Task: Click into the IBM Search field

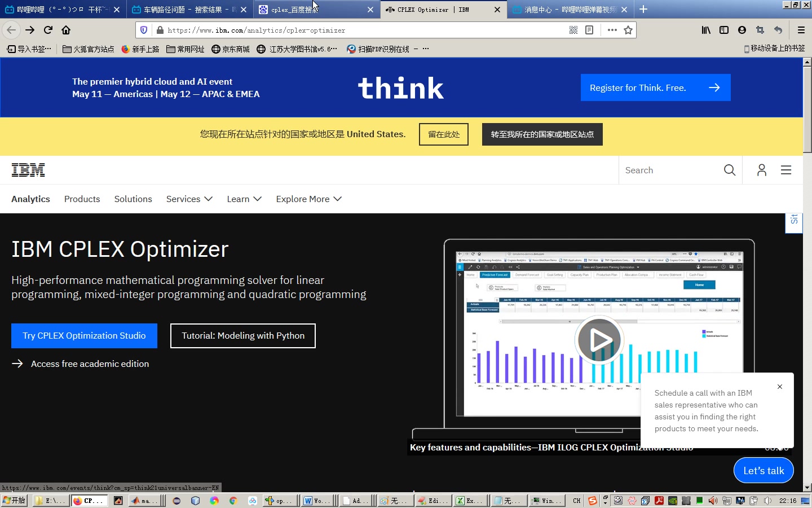Action: [x=671, y=170]
